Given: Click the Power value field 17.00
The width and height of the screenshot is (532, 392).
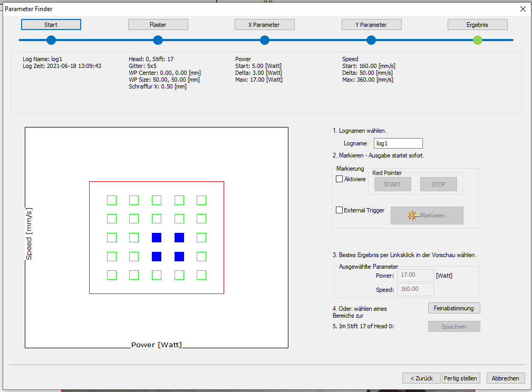Looking at the screenshot, I should pos(415,276).
